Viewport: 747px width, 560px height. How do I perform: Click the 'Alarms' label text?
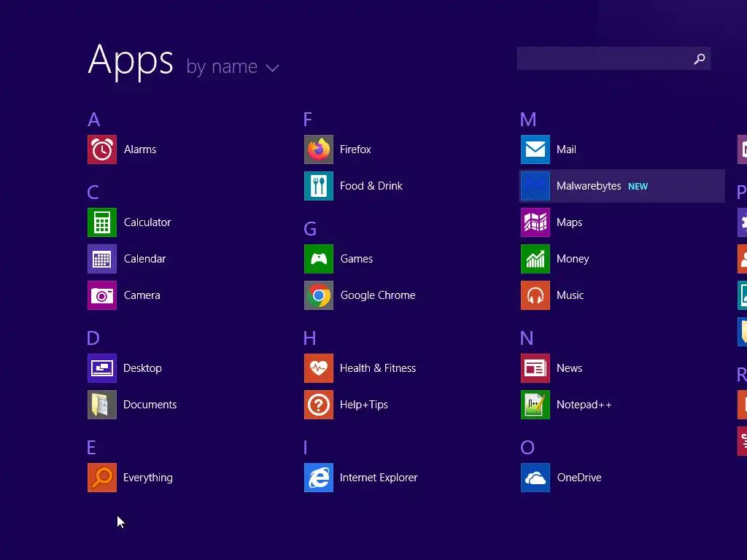pyautogui.click(x=140, y=149)
